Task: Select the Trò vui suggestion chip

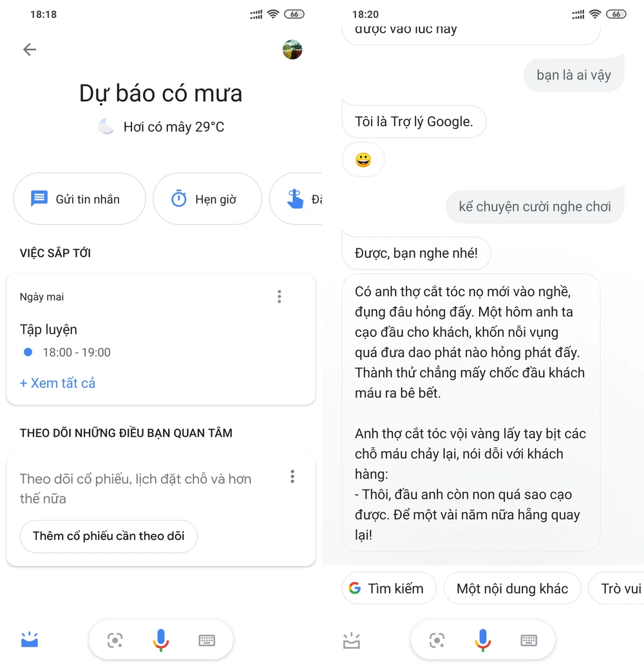Action: (x=617, y=588)
